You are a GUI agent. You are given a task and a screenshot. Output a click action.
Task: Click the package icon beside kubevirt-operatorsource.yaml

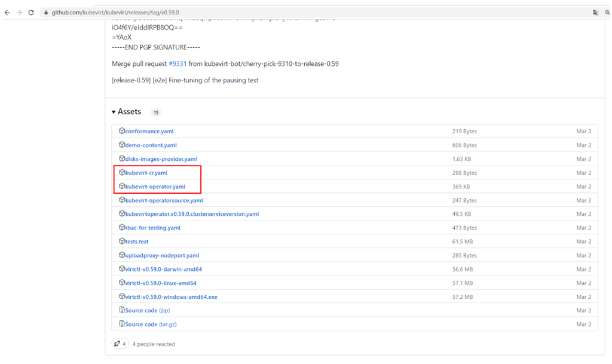(x=122, y=200)
